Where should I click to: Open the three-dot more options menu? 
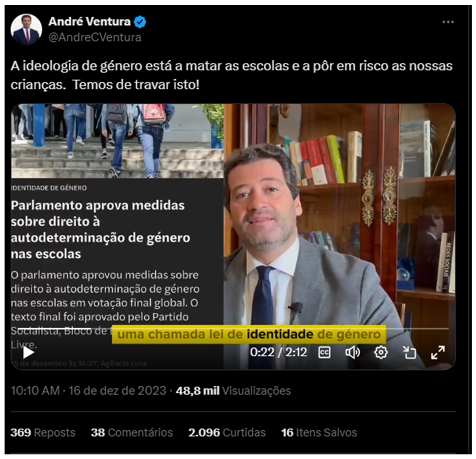[x=448, y=22]
